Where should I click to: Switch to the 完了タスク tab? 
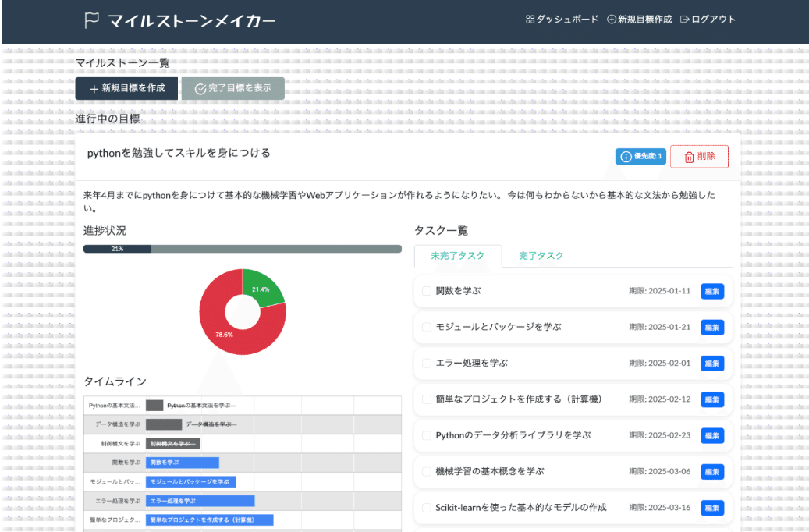pyautogui.click(x=541, y=256)
